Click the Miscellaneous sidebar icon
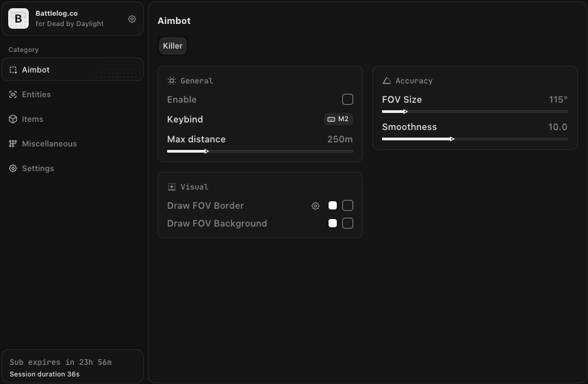Image resolution: width=588 pixels, height=384 pixels. [x=13, y=144]
